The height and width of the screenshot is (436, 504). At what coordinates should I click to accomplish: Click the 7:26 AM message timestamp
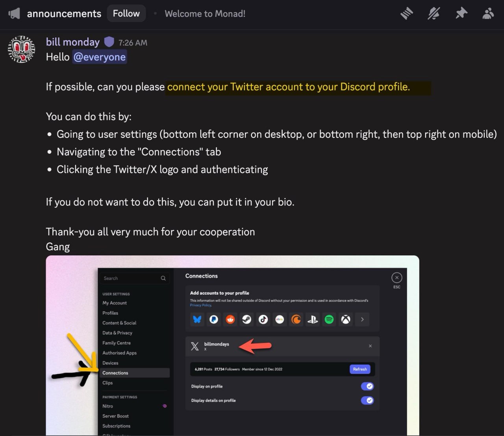click(133, 43)
